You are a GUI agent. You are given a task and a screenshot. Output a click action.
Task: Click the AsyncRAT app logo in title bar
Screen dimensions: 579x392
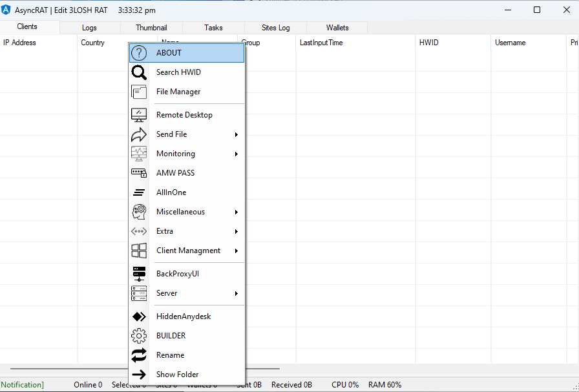tap(6, 10)
